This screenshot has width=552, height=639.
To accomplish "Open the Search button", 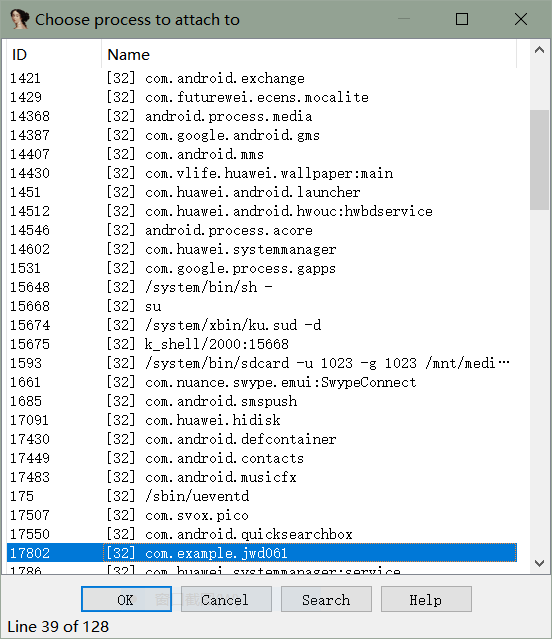I will pyautogui.click(x=326, y=599).
